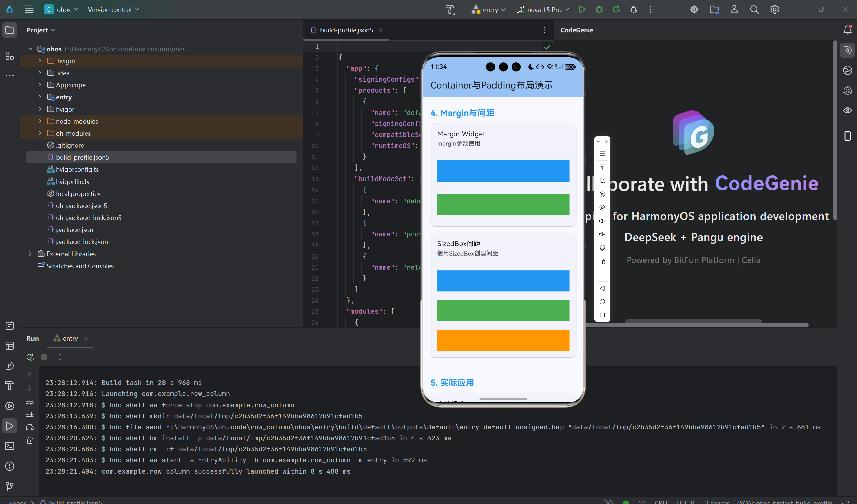Select the build-profile.json5 editor tab
This screenshot has height=504, width=857.
click(x=346, y=30)
